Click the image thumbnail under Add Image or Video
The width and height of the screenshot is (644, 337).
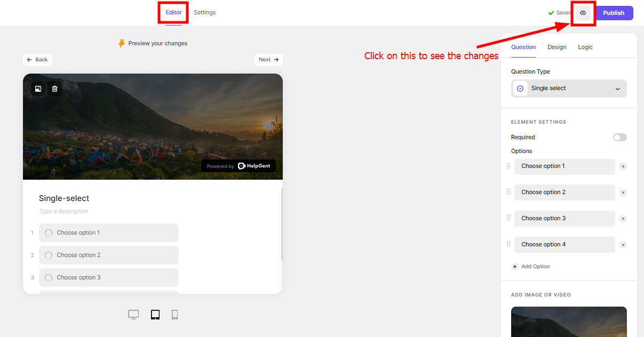[x=569, y=322]
